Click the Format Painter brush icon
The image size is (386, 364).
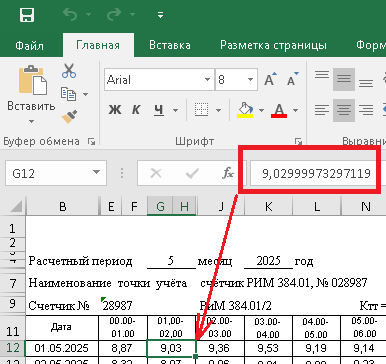69,117
